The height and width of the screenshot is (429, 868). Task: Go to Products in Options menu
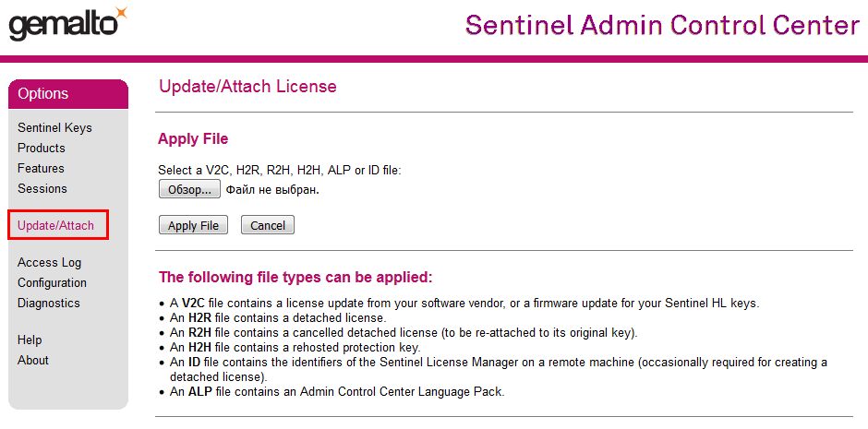point(41,149)
